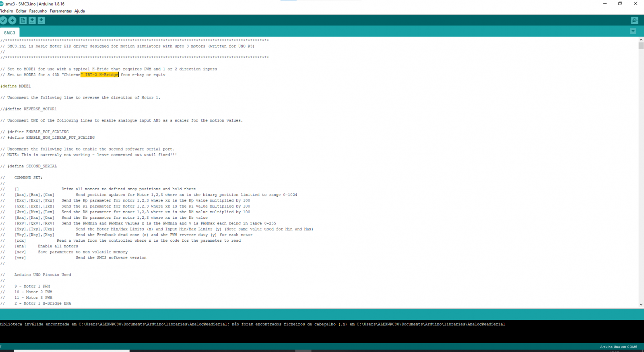The width and height of the screenshot is (644, 352).
Task: Click the Upload (right arrow) toolbar button
Action: point(12,20)
